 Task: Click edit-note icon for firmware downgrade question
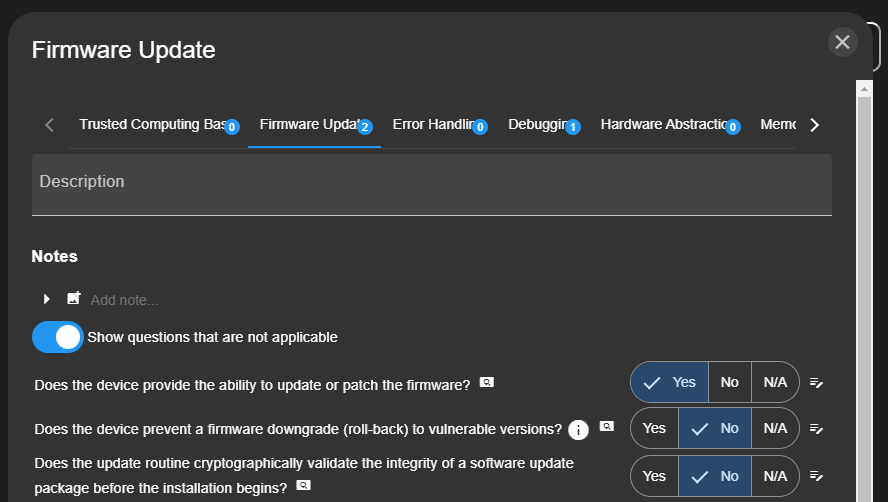pos(816,429)
